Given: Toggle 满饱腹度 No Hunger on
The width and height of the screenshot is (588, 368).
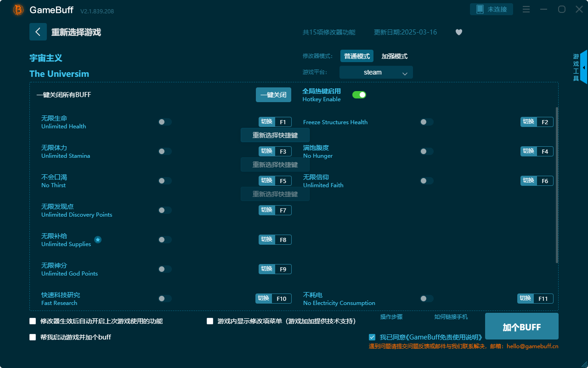Looking at the screenshot, I should 426,151.
